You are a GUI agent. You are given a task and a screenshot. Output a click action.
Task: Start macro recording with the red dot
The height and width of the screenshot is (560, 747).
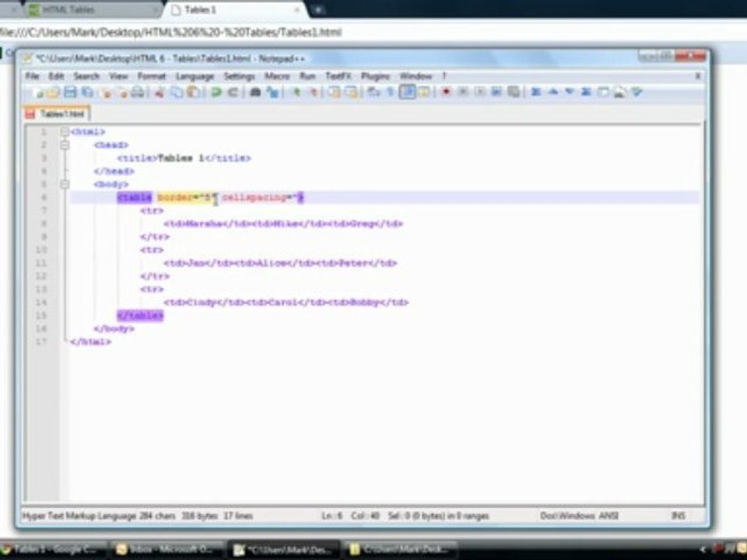(x=446, y=92)
